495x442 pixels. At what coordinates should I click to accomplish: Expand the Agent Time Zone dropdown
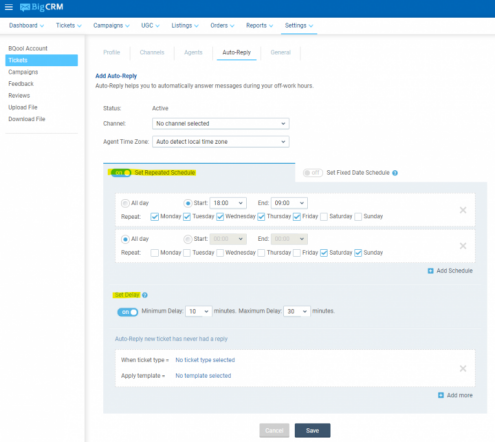221,142
